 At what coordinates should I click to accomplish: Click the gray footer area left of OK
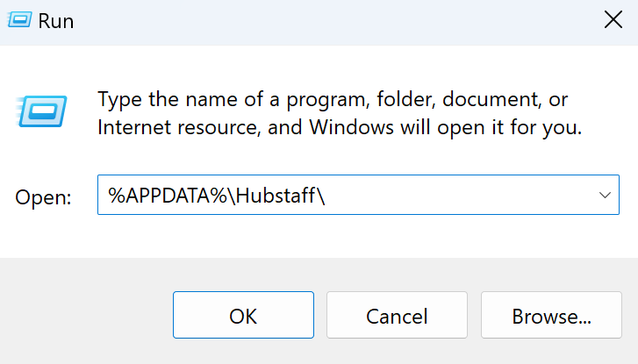pyautogui.click(x=86, y=313)
